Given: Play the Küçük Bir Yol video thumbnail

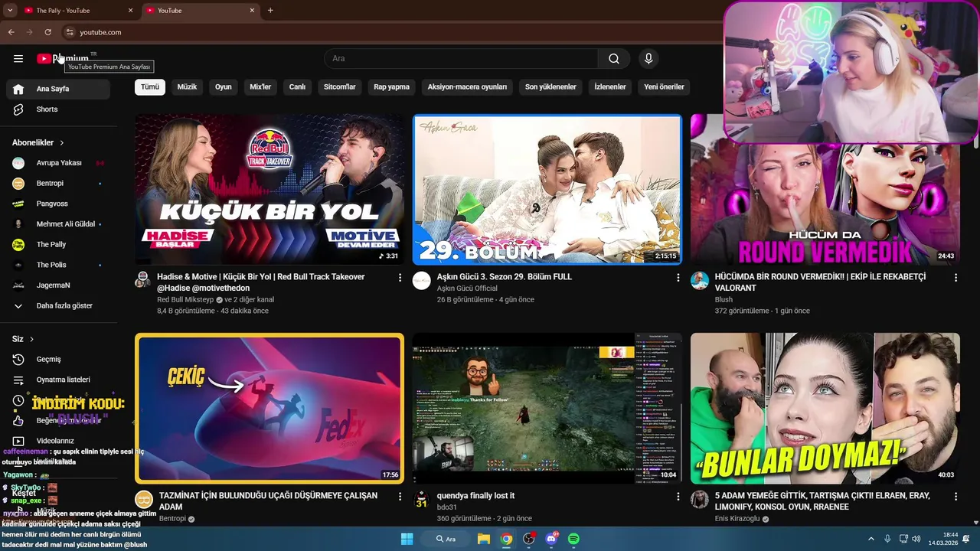Looking at the screenshot, I should coord(269,190).
